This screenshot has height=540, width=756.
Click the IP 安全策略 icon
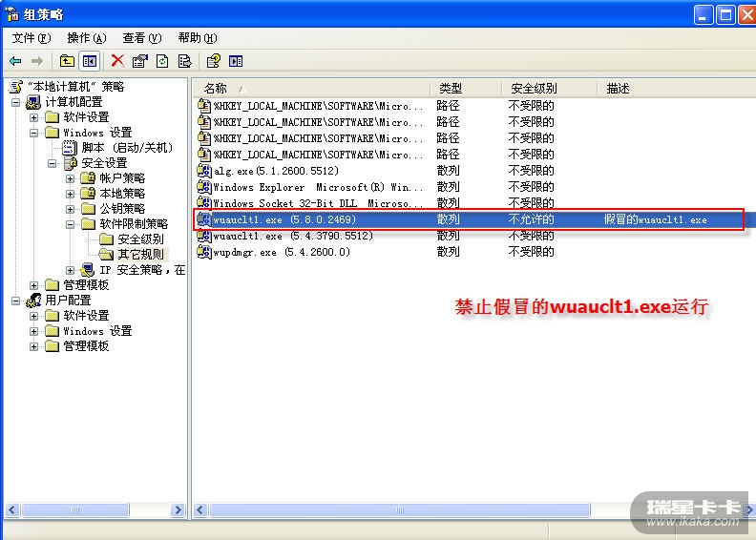[x=88, y=270]
